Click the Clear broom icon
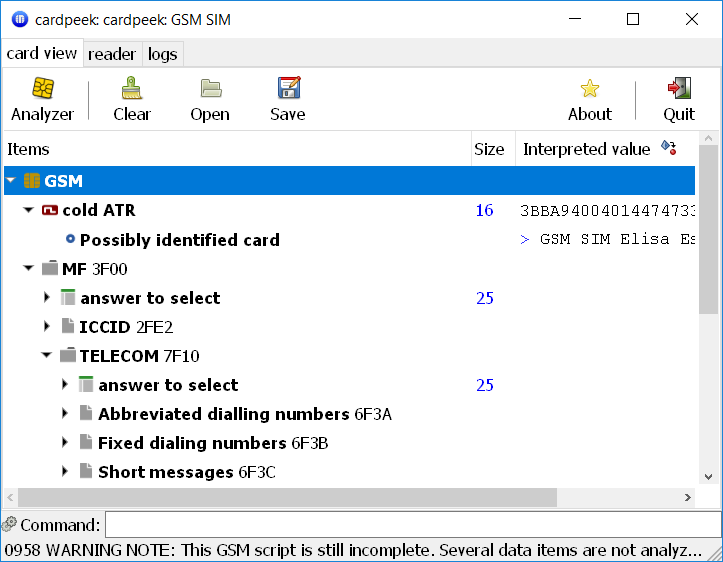 pos(131,89)
